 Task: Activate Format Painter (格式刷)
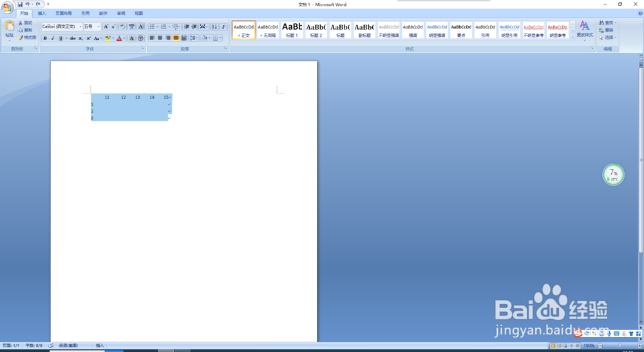tap(27, 37)
